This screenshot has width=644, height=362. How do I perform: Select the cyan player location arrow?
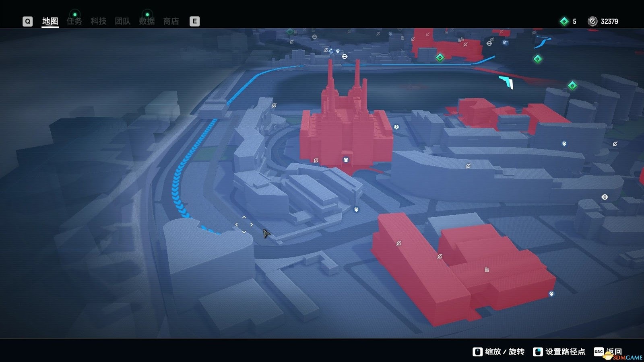point(507,82)
